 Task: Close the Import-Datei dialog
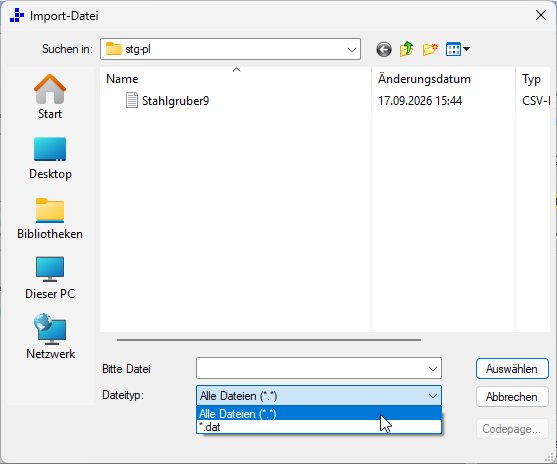pyautogui.click(x=541, y=15)
